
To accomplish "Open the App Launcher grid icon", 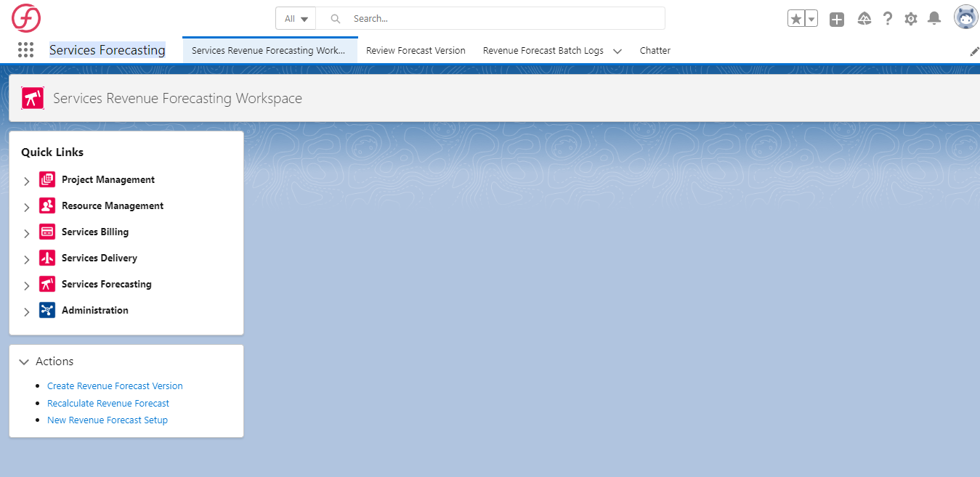I will coord(26,50).
